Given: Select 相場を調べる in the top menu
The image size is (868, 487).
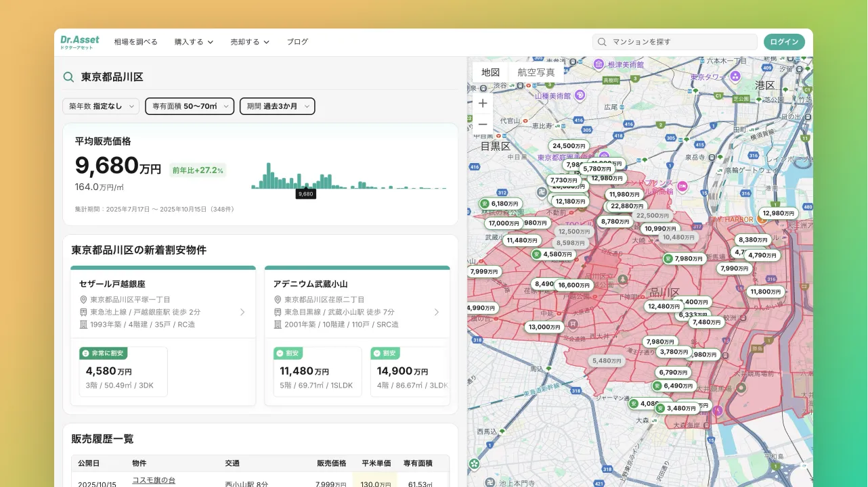Looking at the screenshot, I should coord(137,41).
